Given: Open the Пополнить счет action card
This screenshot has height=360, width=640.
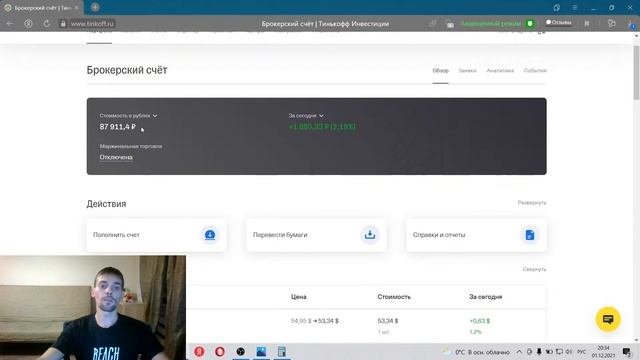Looking at the screenshot, I should point(156,235).
